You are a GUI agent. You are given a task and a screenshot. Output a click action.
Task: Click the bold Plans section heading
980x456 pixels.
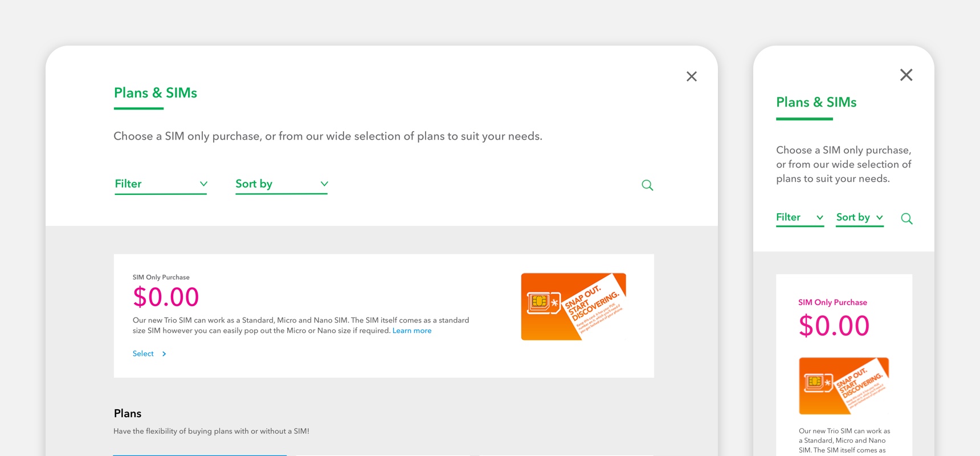tap(128, 414)
